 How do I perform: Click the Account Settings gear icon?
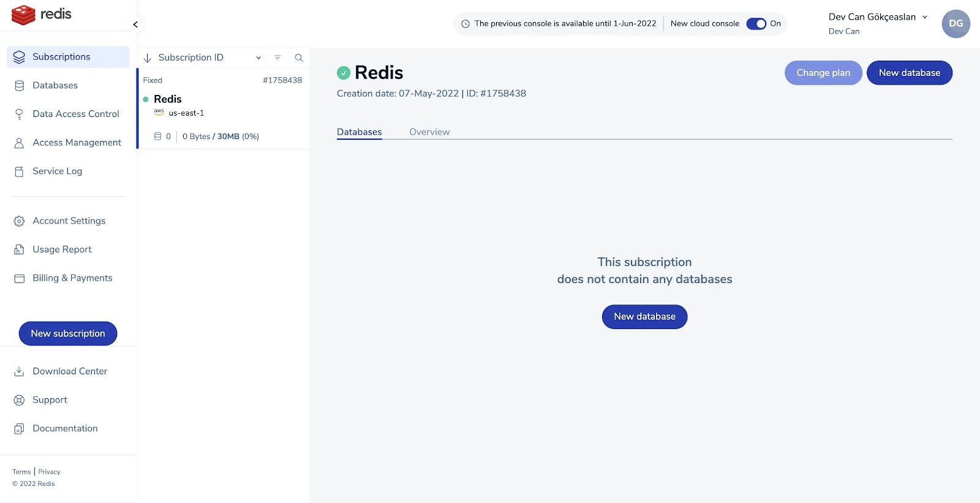(19, 221)
